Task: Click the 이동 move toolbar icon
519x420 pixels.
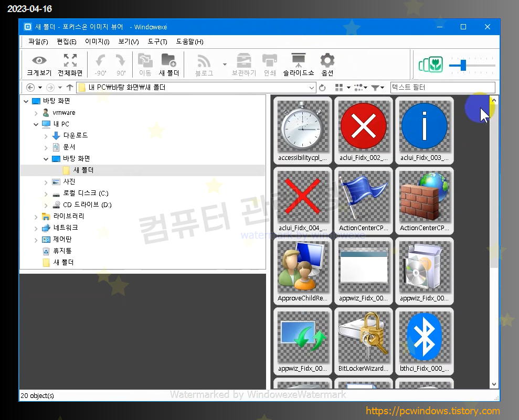Action: [x=145, y=65]
